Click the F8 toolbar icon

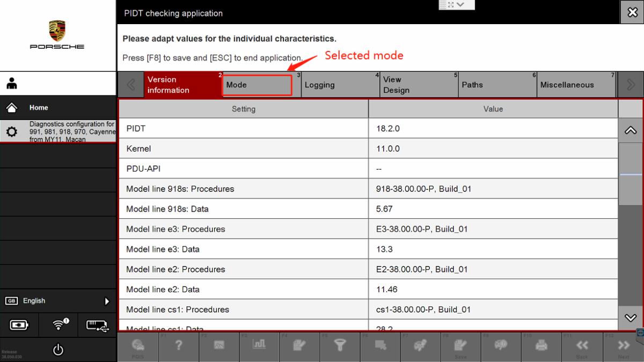[420, 346]
